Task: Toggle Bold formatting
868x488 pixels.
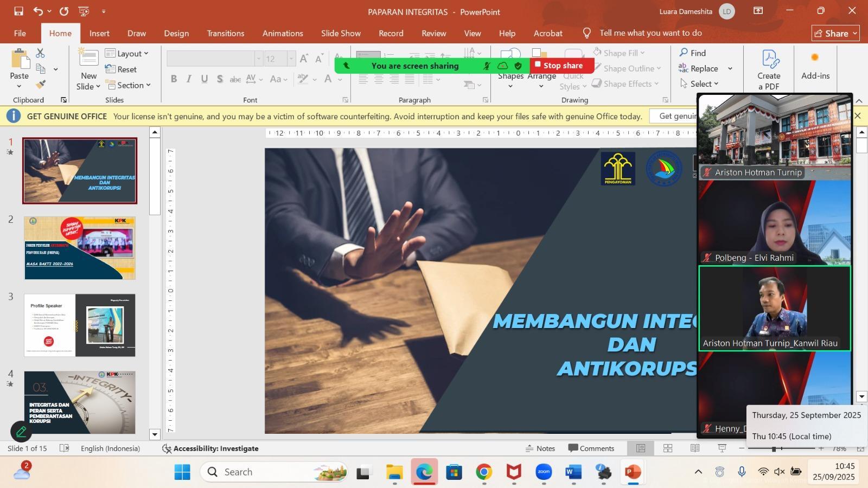Action: [x=174, y=79]
